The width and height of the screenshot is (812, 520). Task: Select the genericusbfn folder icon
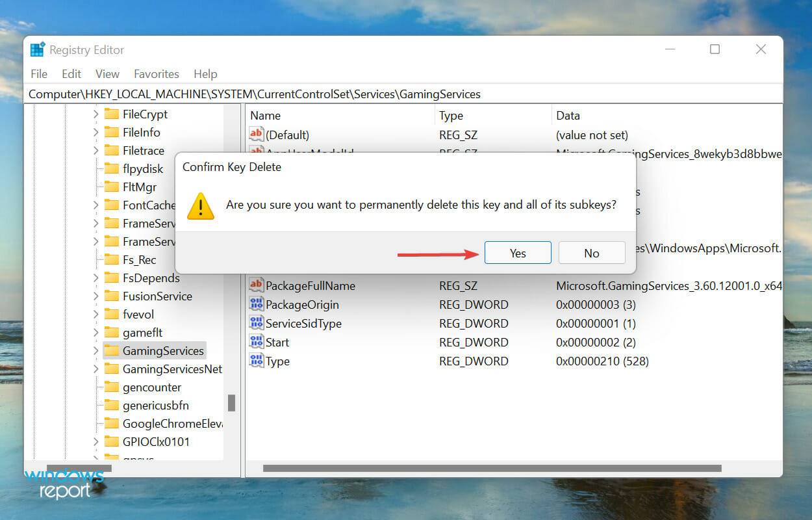(x=112, y=405)
